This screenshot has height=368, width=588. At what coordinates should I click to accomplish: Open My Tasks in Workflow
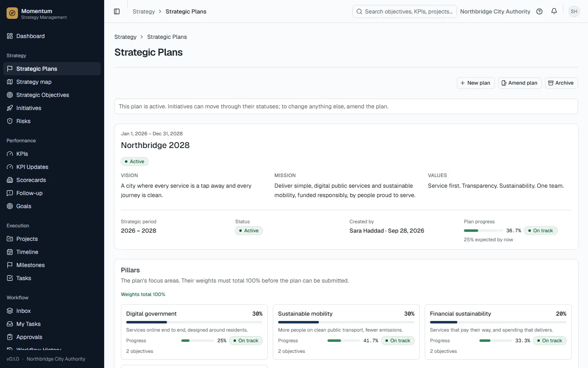[52, 324]
